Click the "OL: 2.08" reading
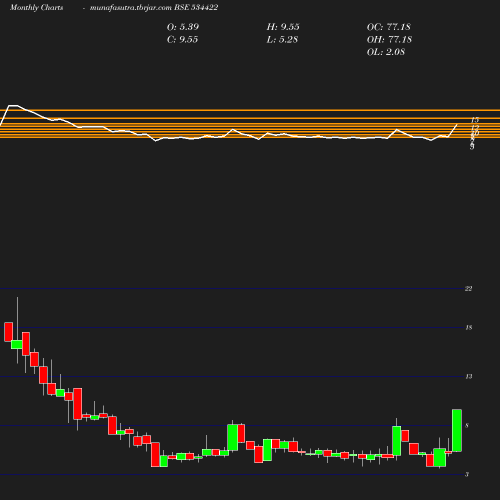 pyautogui.click(x=386, y=52)
